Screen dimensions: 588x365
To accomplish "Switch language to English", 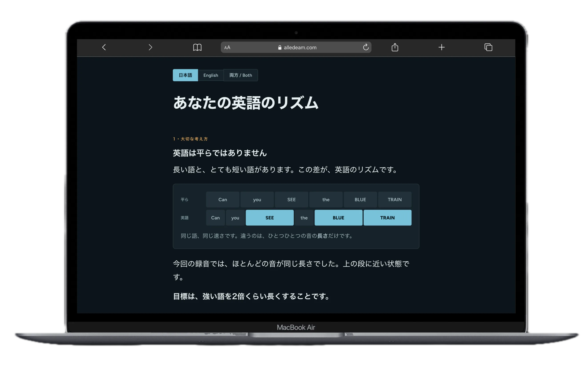I will pos(211,75).
